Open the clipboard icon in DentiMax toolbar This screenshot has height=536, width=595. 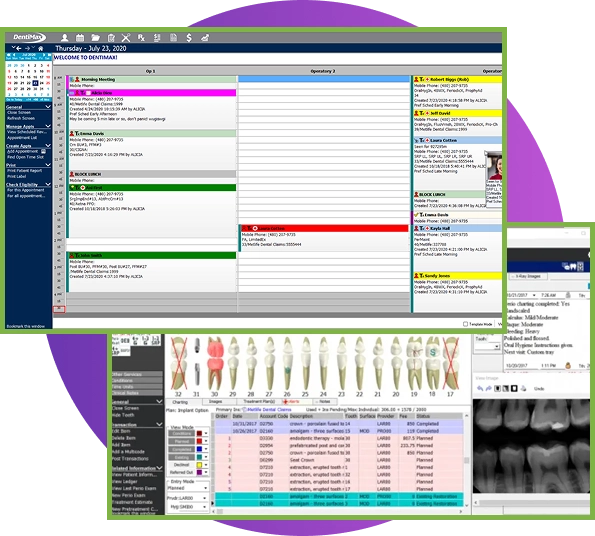tap(111, 38)
